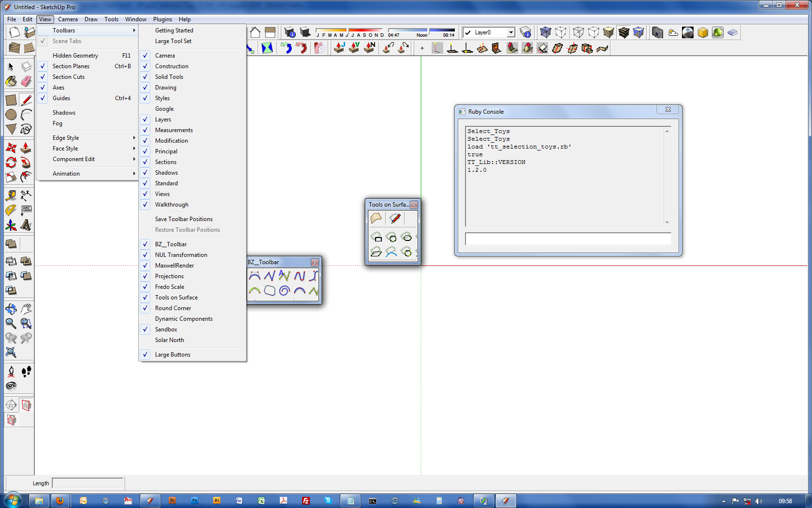The width and height of the screenshot is (812, 508).
Task: Select the Walk footprints tool
Action: tap(26, 371)
